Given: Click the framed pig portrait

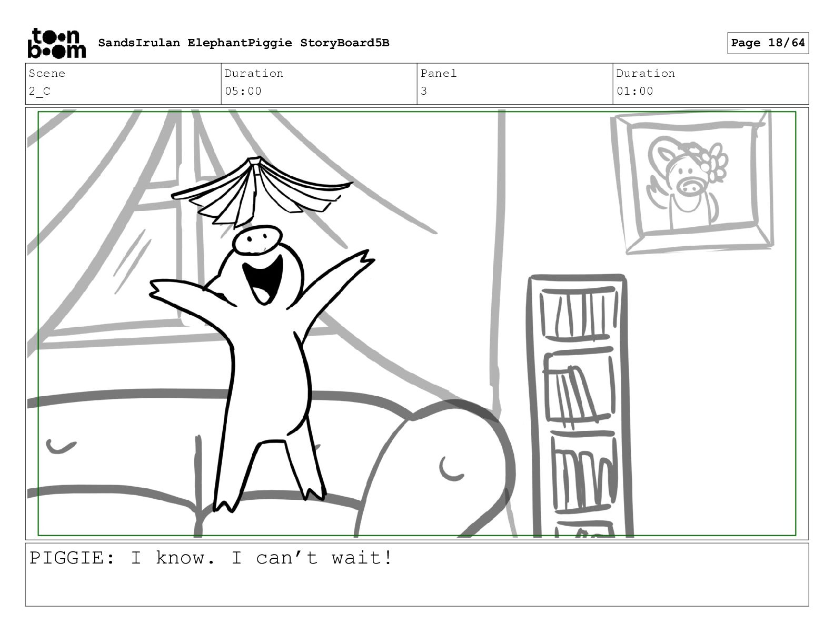Looking at the screenshot, I should 691,182.
